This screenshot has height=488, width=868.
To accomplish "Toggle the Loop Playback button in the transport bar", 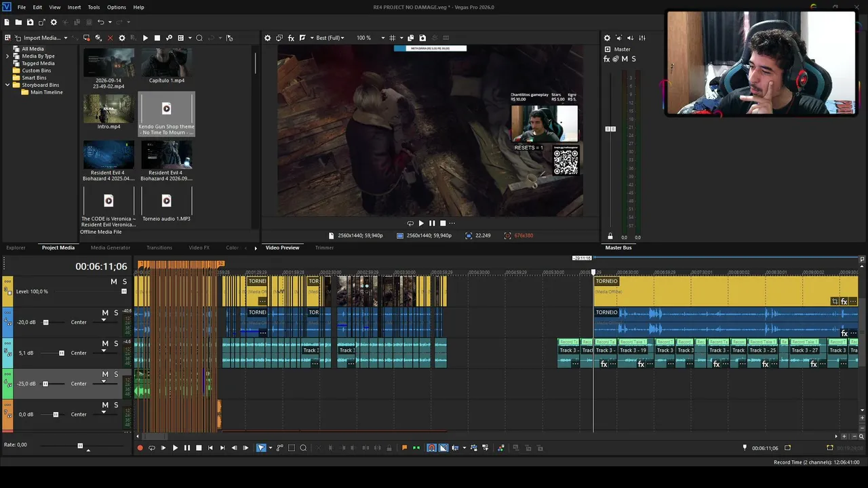I will pyautogui.click(x=152, y=448).
